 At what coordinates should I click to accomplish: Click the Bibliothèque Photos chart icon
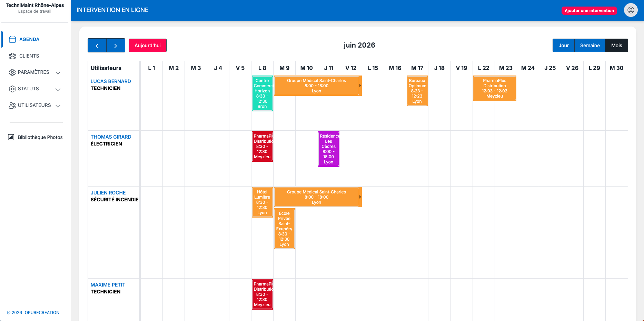tap(11, 137)
